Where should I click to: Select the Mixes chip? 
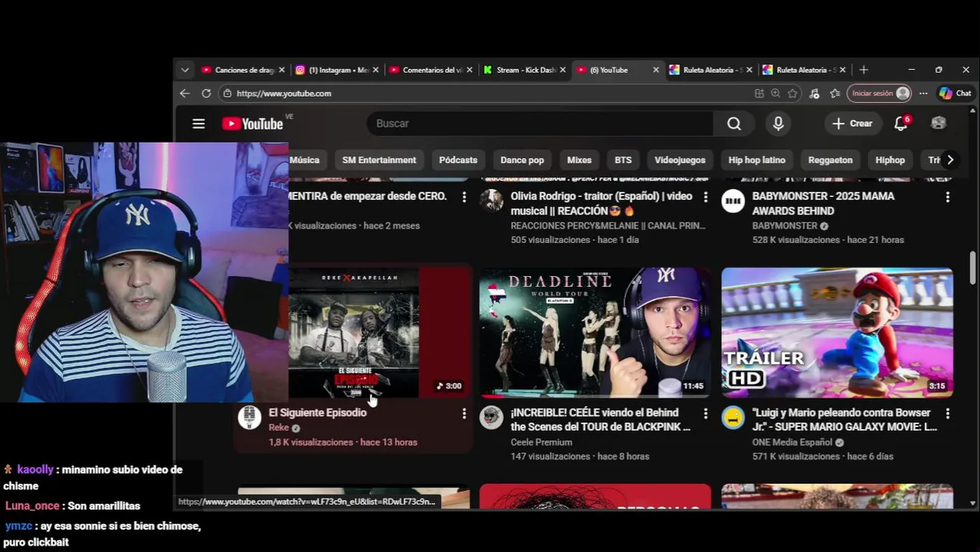[579, 160]
